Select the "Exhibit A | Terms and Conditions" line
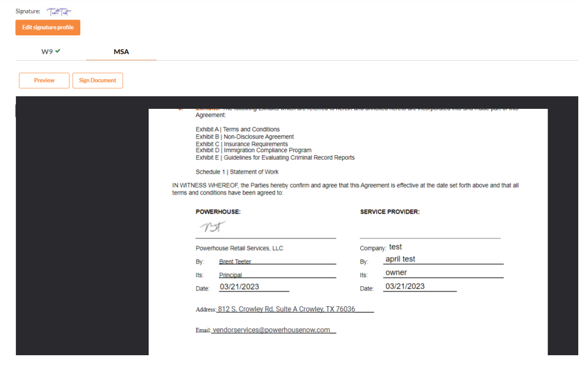 pos(237,129)
